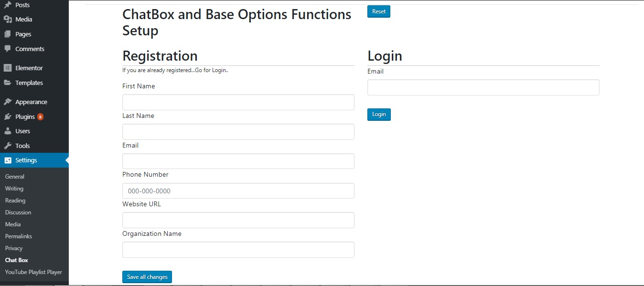
Task: Click the Phone Number input field
Action: point(238,191)
